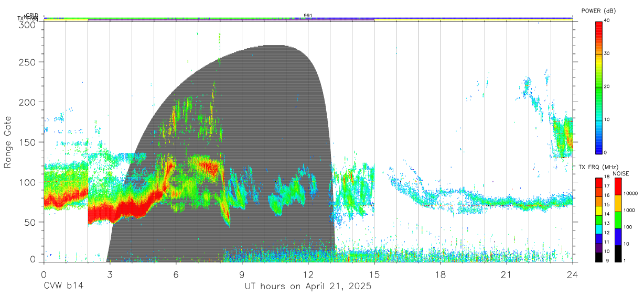The height and width of the screenshot is (297, 644).
Task: Click the 40 label on POWER scale
Action: (x=607, y=21)
